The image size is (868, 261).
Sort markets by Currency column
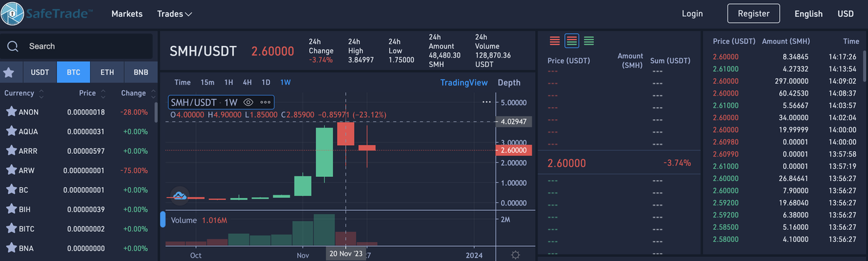point(24,93)
